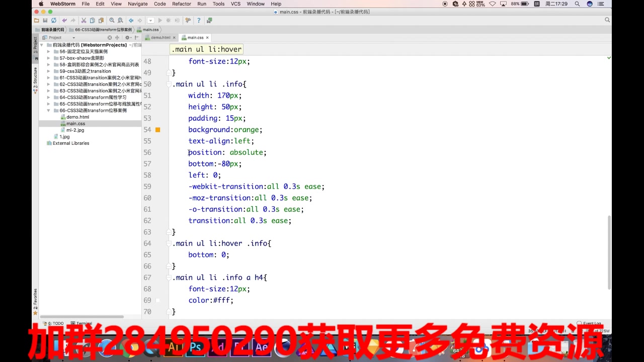Open the VCS menu
This screenshot has width=644, height=362.
pyautogui.click(x=235, y=4)
